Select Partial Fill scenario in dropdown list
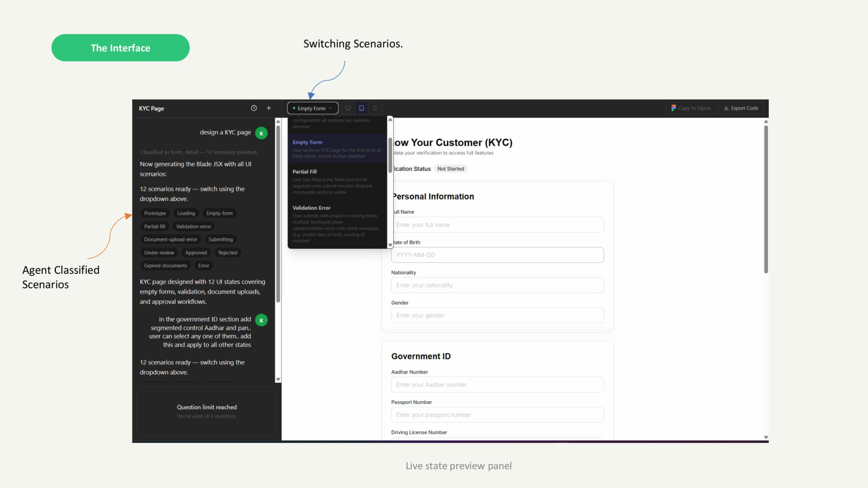The width and height of the screenshot is (868, 488). click(x=337, y=181)
